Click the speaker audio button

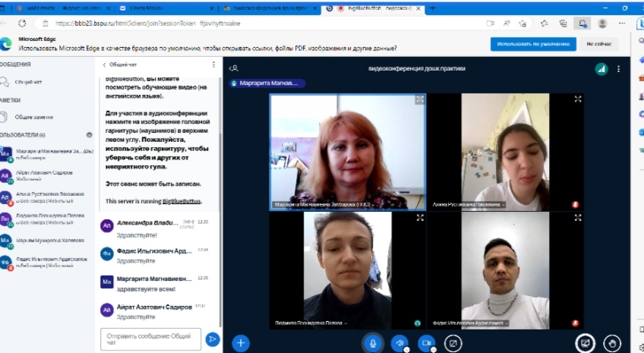(x=399, y=343)
